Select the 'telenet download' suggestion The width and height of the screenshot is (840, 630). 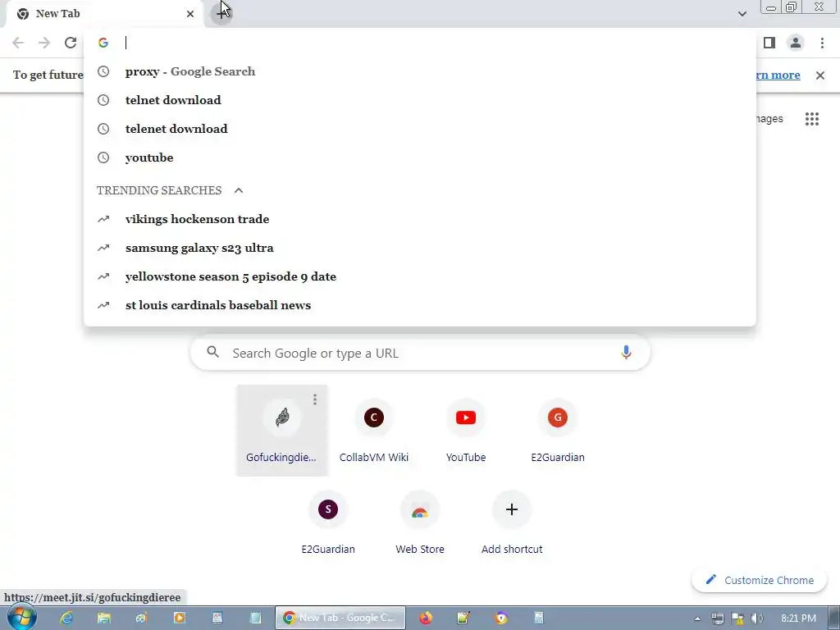pyautogui.click(x=420, y=129)
